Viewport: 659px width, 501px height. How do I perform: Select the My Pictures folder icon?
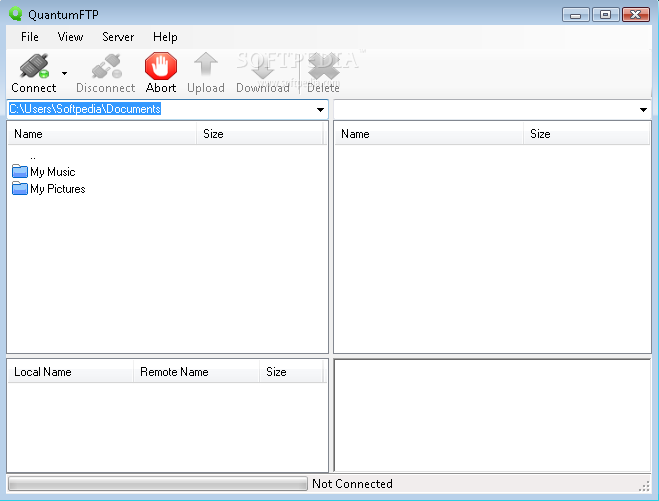[20, 189]
